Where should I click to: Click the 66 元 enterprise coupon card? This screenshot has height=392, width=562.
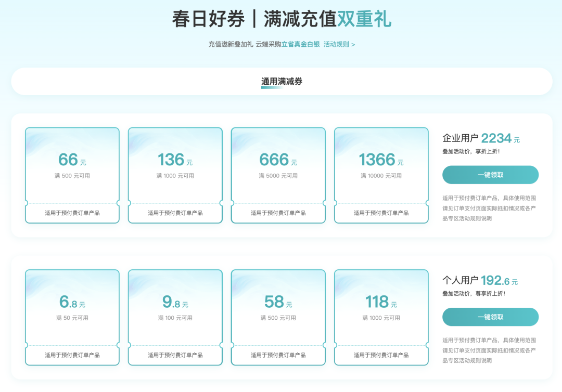click(x=72, y=175)
